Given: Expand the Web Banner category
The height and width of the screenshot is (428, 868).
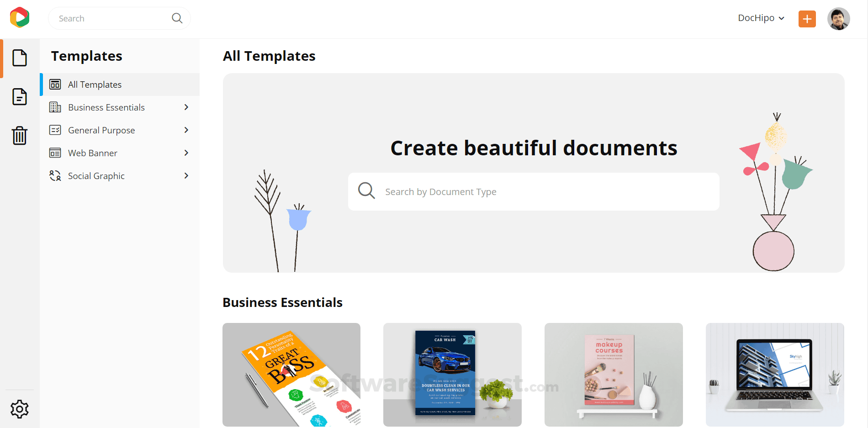Looking at the screenshot, I should (x=186, y=153).
